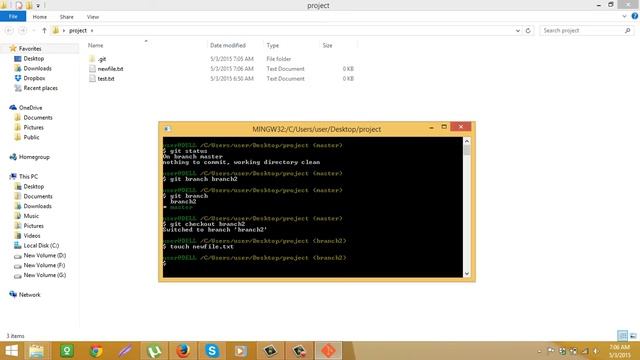The width and height of the screenshot is (640, 360).
Task: Sort files by Size column
Action: click(327, 45)
